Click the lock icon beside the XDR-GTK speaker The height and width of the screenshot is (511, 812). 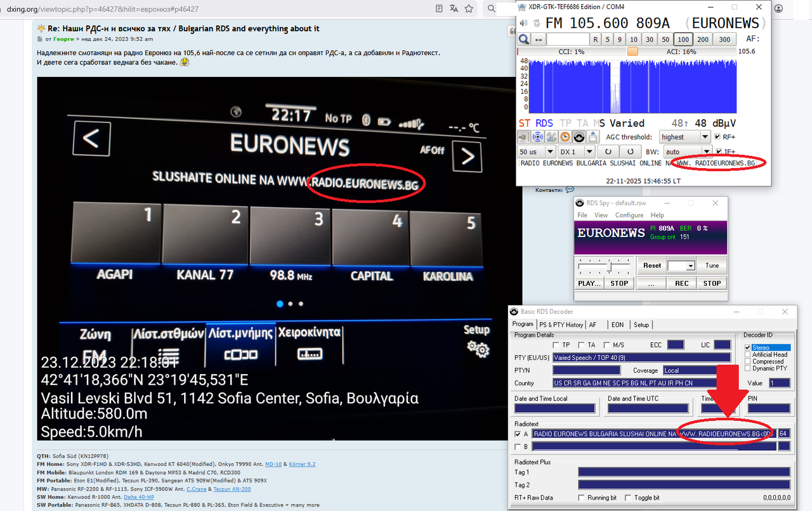tap(536, 23)
